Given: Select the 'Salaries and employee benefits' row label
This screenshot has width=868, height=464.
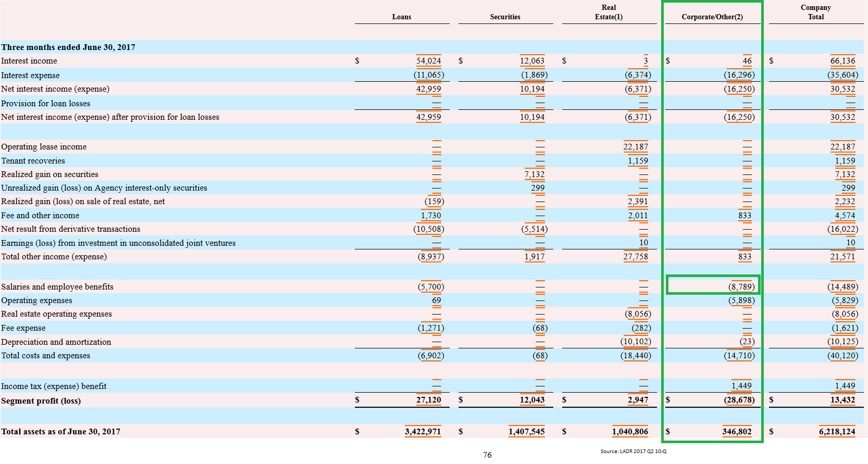Looking at the screenshot, I should 57,287.
